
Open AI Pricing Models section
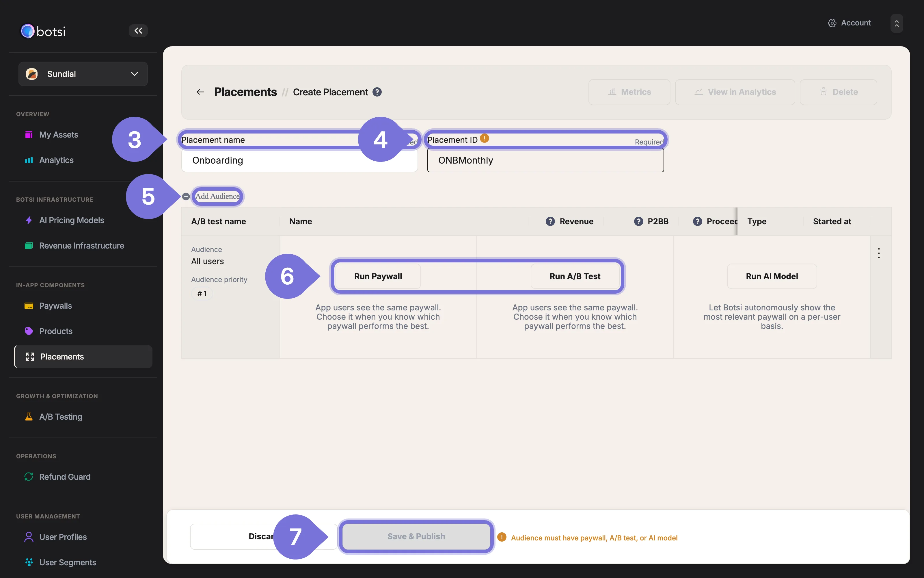(x=71, y=220)
